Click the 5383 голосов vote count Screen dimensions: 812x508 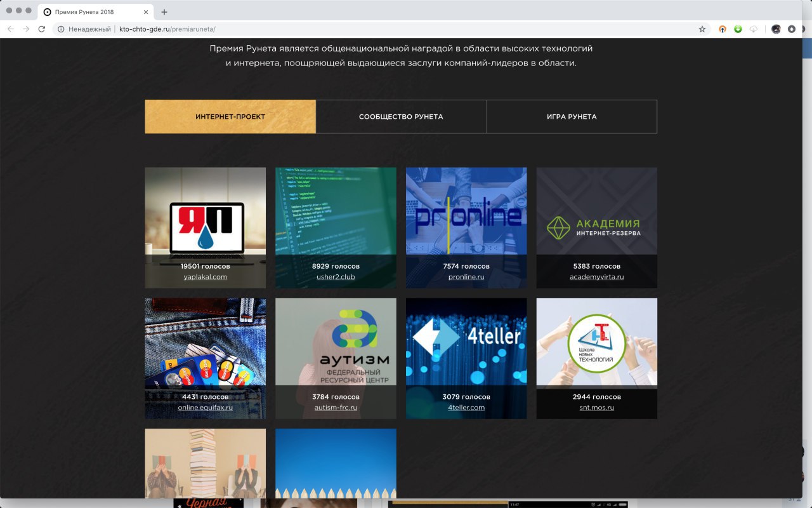point(597,266)
